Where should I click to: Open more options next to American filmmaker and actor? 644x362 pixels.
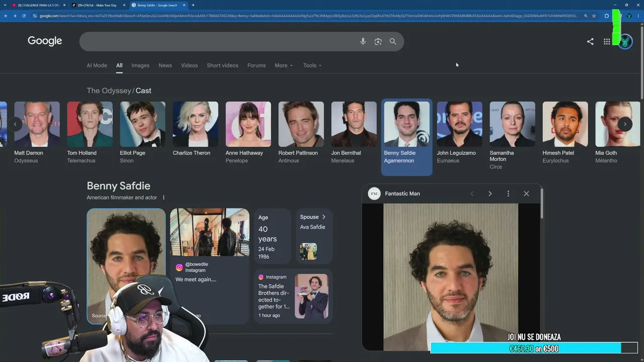164,198
